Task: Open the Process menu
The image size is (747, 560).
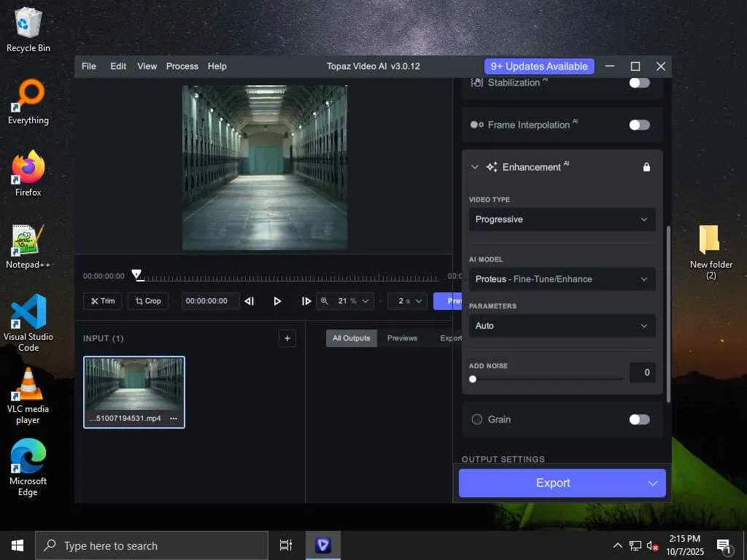Action: pyautogui.click(x=182, y=66)
